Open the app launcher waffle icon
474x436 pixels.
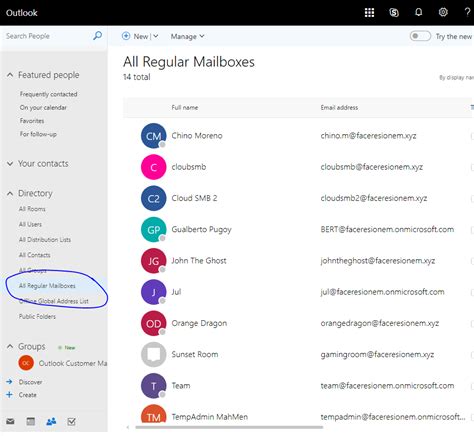pos(369,13)
